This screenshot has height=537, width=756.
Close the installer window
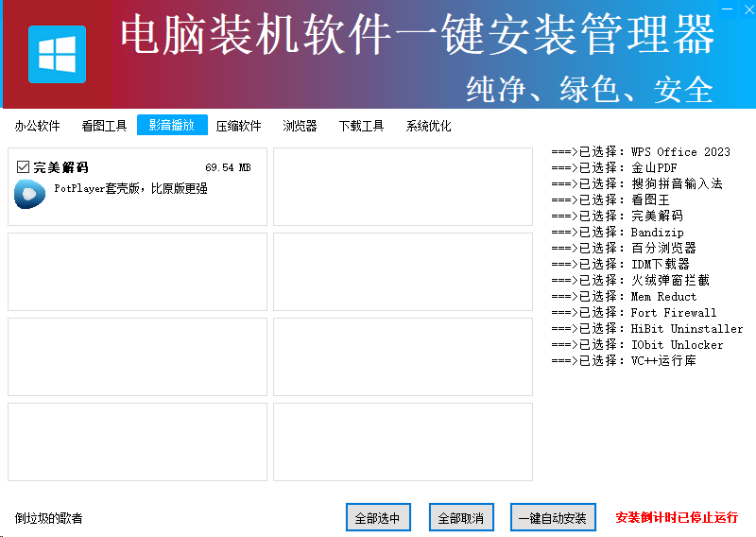(x=748, y=9)
